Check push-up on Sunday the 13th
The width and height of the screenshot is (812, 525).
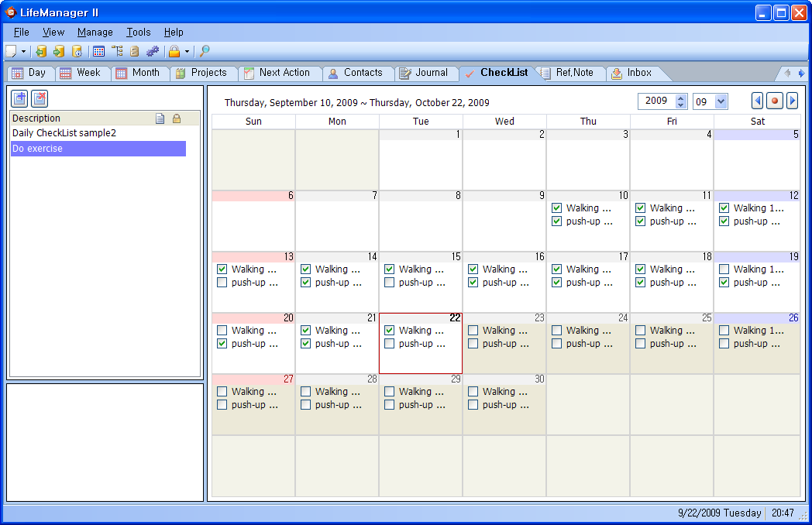click(222, 282)
